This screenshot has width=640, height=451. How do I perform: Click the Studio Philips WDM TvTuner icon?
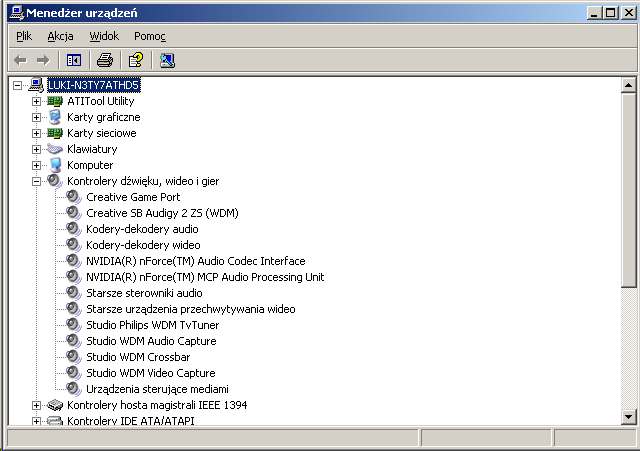tap(74, 325)
